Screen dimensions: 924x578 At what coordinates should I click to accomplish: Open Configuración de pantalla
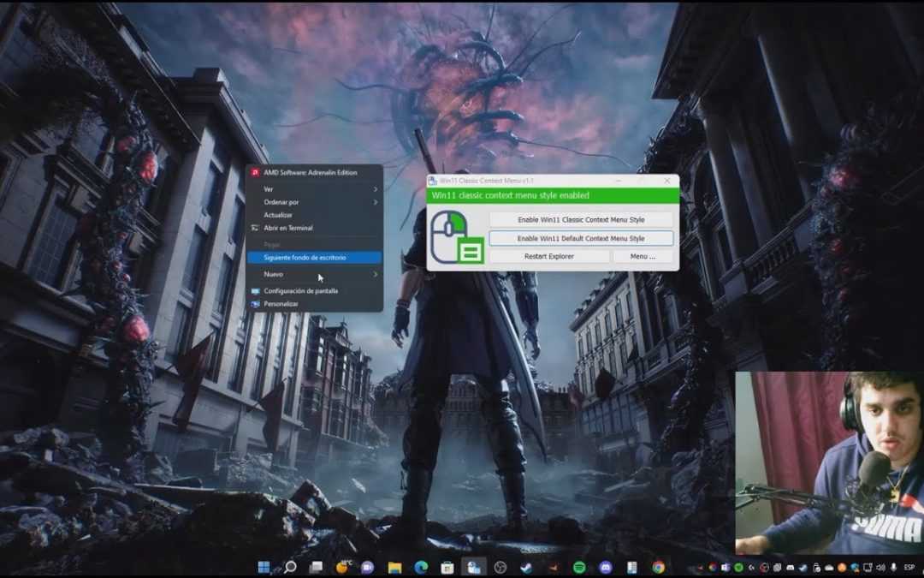pos(314,291)
